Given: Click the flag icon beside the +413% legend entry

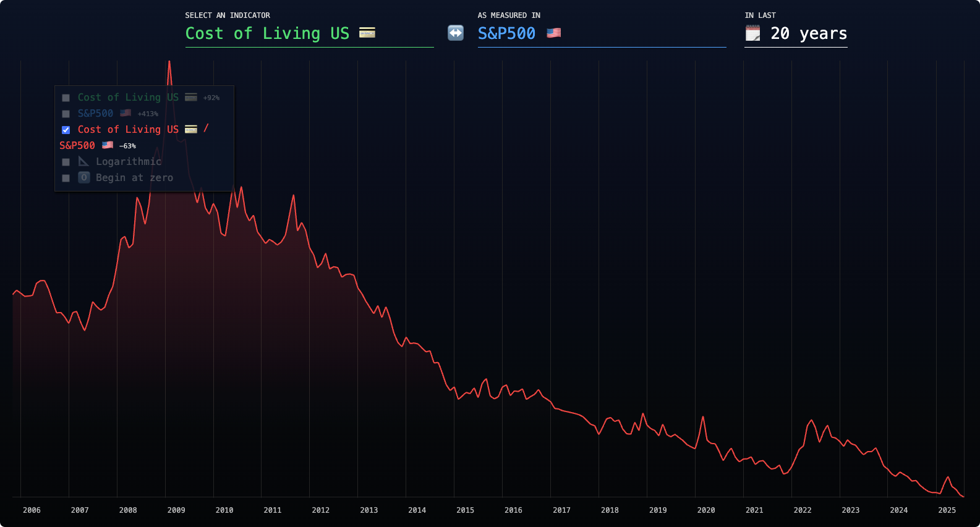Looking at the screenshot, I should click(x=126, y=113).
